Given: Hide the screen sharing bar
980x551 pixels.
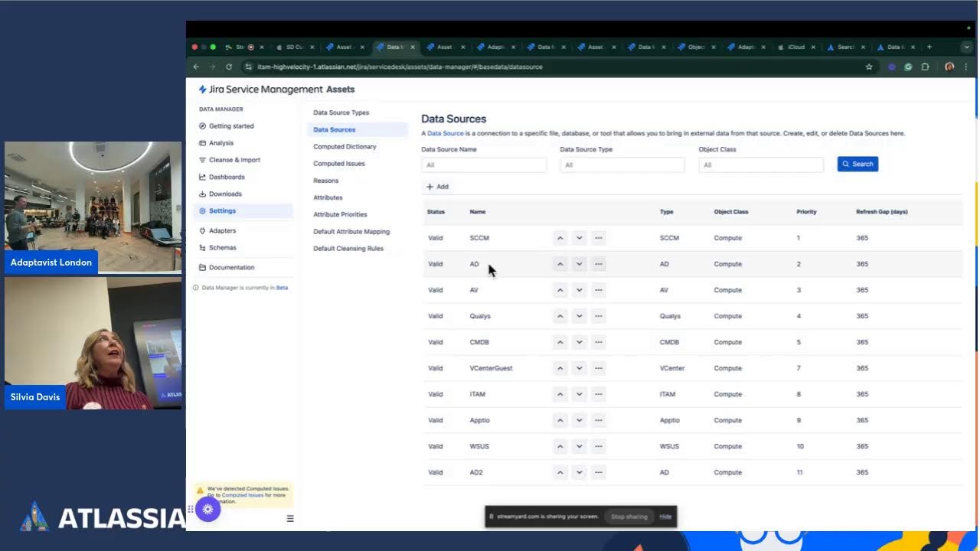Looking at the screenshot, I should pyautogui.click(x=665, y=517).
